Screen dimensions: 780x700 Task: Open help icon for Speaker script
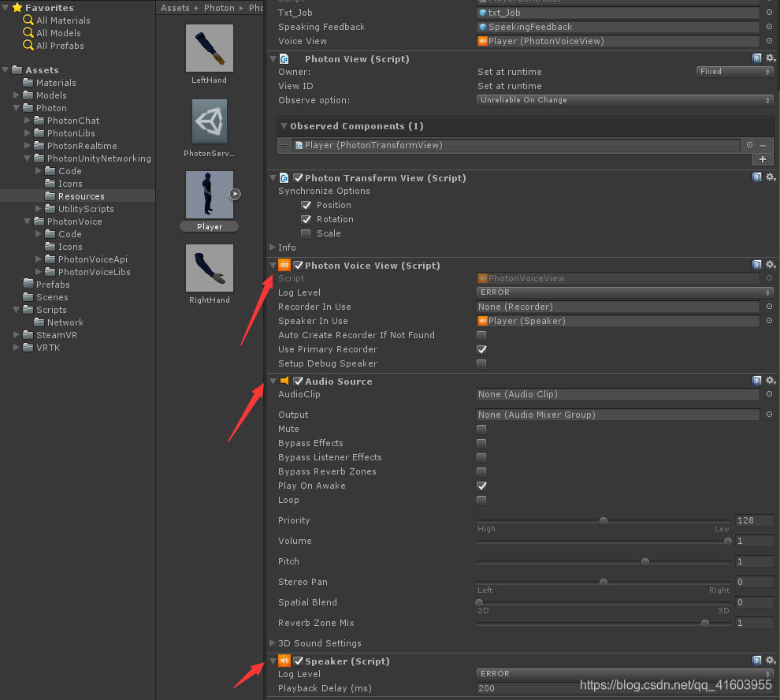tap(756, 661)
